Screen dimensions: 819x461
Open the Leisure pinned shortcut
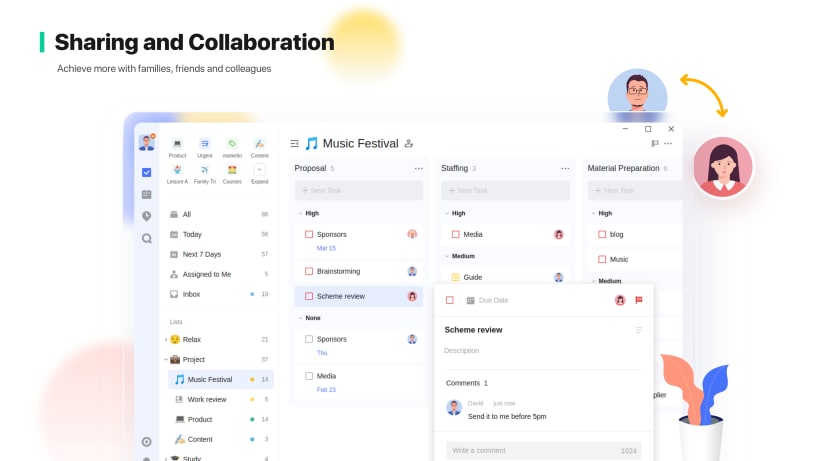[x=178, y=174]
